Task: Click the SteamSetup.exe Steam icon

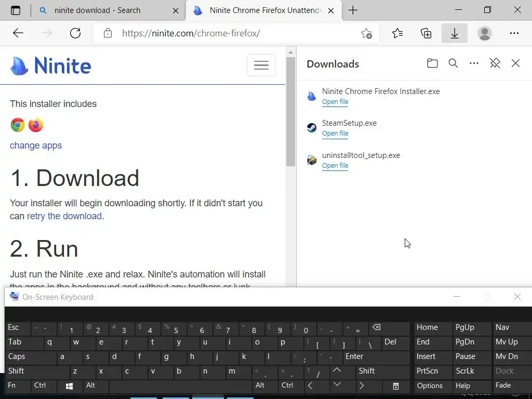Action: 312,128
